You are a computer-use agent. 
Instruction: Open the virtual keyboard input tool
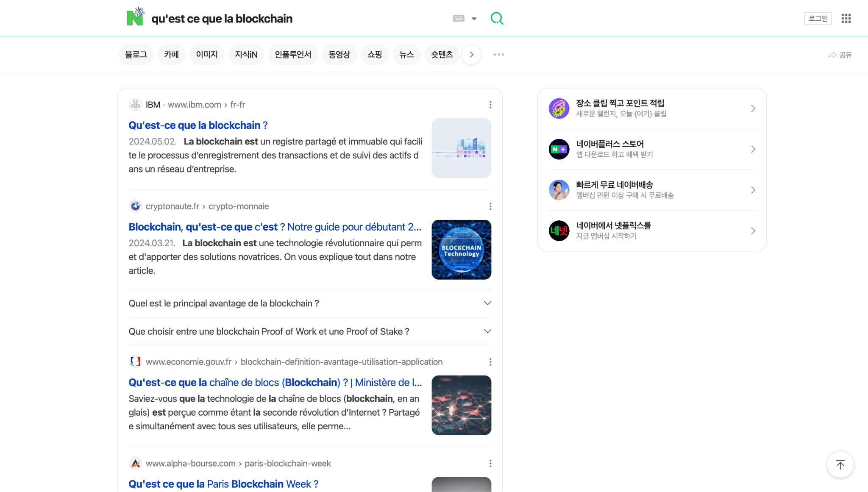[459, 18]
